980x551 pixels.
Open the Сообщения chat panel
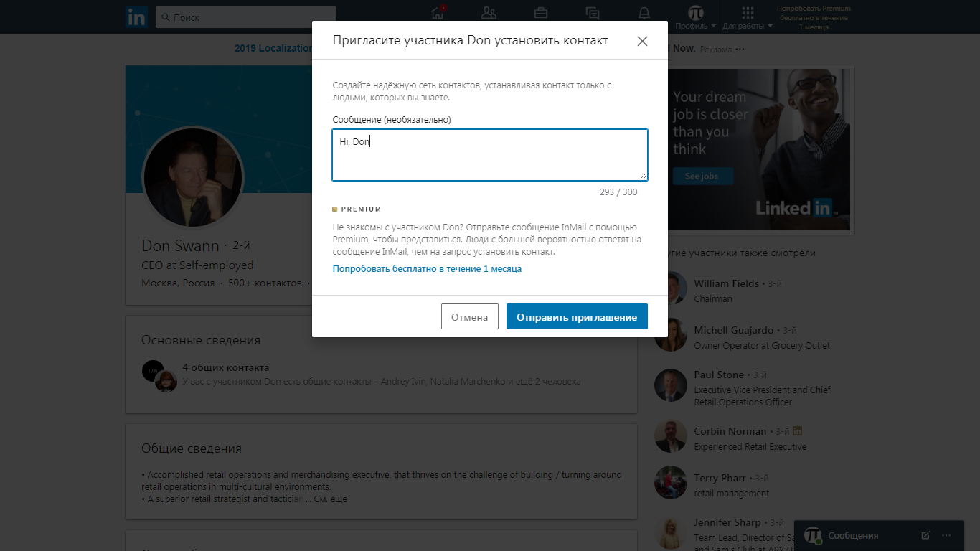pos(853,535)
